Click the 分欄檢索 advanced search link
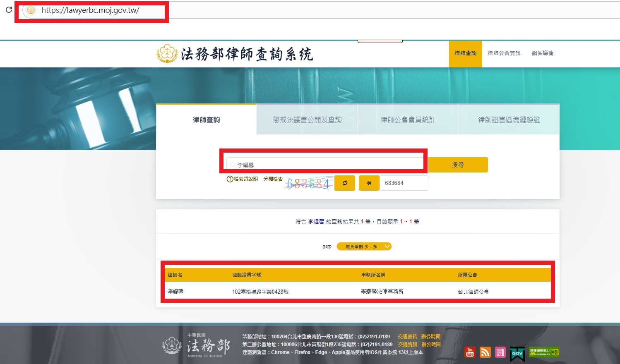Image resolution: width=620 pixels, height=364 pixels. tap(273, 179)
